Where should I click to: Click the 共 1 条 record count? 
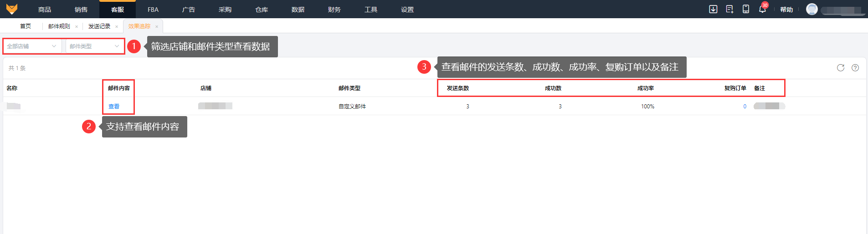(x=17, y=68)
